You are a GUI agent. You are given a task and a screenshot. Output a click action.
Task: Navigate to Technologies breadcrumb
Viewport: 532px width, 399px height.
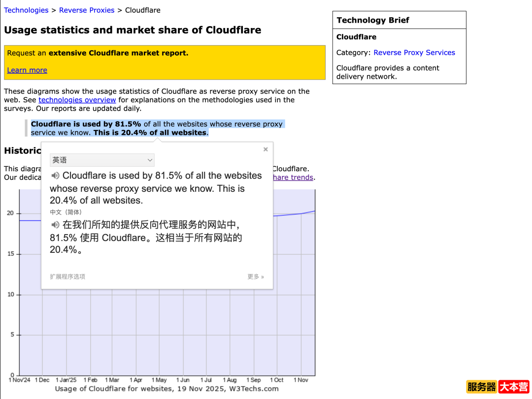(x=26, y=10)
